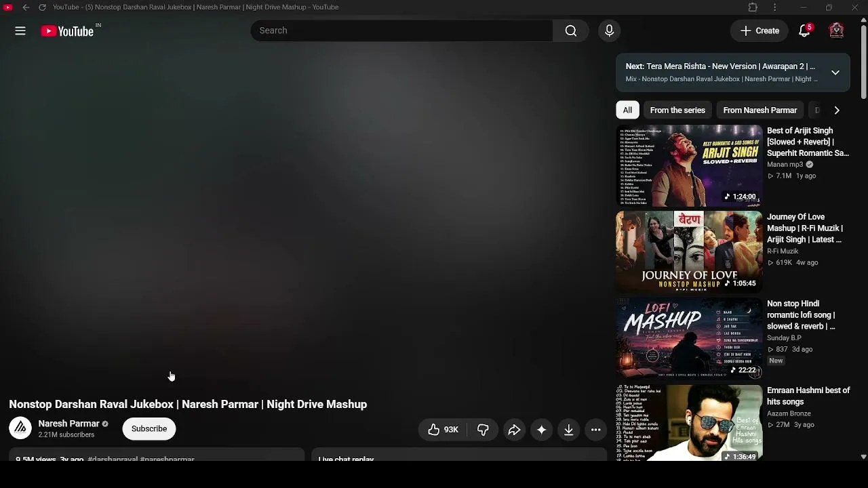Select the All filter chip
This screenshot has height=488, width=868.
click(627, 110)
